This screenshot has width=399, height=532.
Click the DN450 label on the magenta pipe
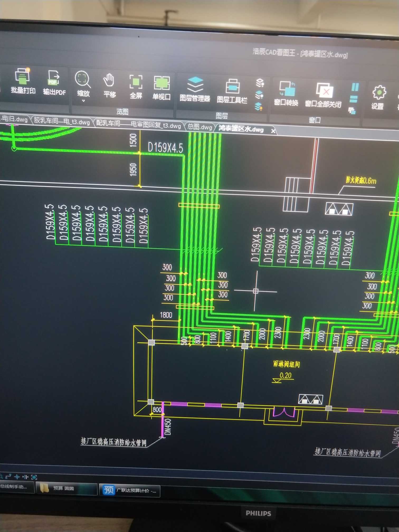point(168,427)
